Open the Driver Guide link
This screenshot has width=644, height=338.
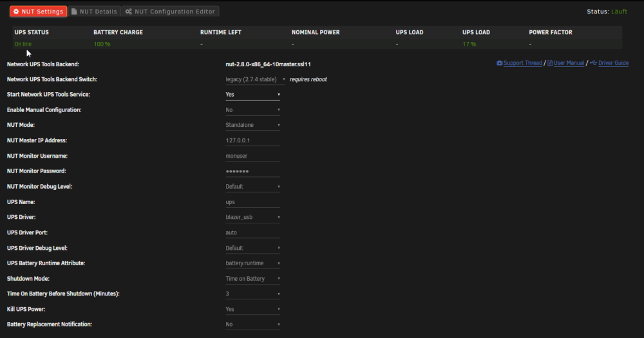tap(613, 63)
